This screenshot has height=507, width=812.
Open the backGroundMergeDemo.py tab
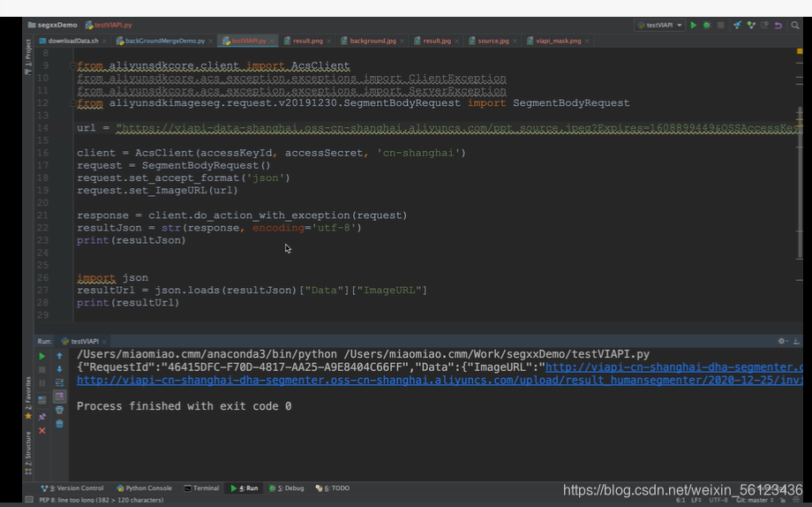click(165, 41)
